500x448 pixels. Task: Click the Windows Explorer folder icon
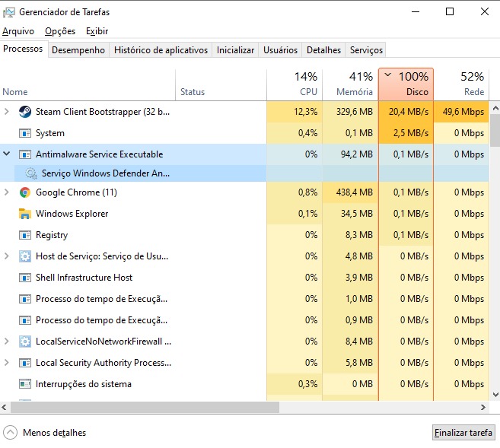[x=25, y=214]
